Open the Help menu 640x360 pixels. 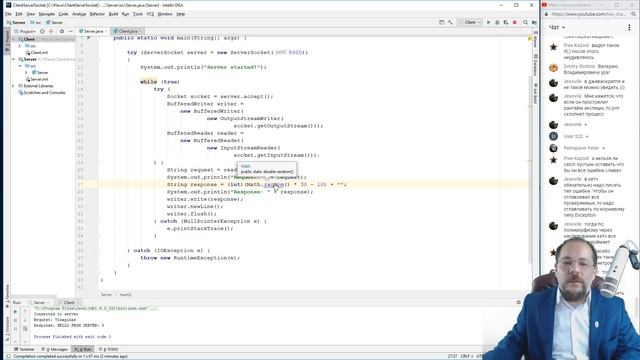(181, 14)
